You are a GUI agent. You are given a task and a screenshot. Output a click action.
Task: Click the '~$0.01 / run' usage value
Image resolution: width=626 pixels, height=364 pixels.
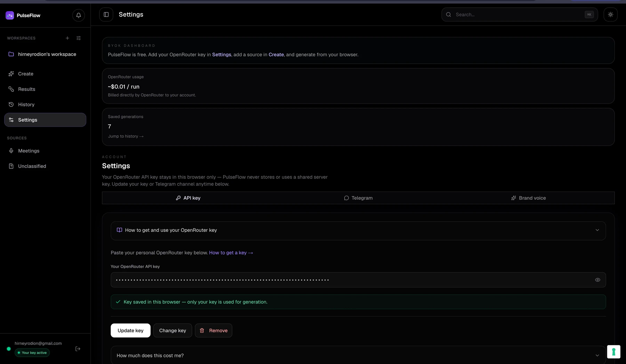[123, 87]
